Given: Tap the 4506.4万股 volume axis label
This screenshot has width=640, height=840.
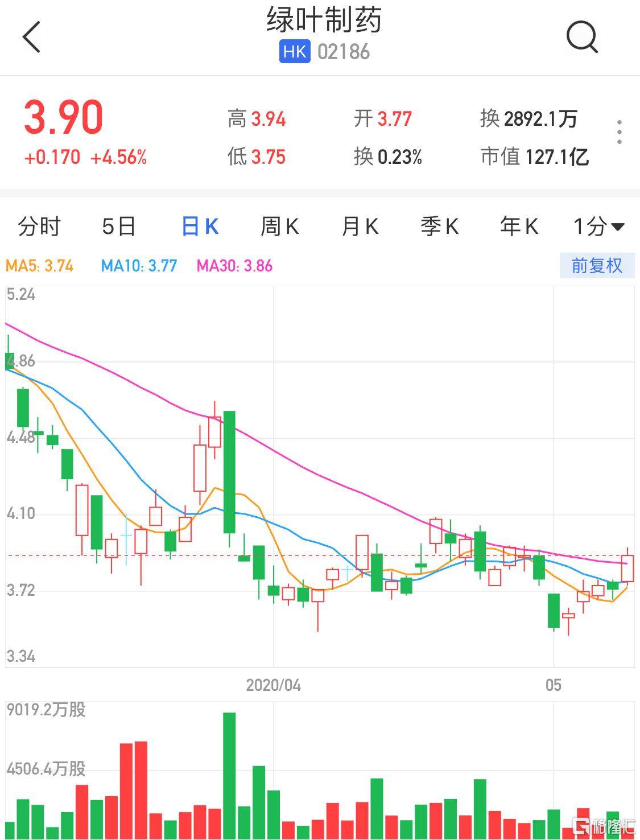Looking at the screenshot, I should click(46, 769).
